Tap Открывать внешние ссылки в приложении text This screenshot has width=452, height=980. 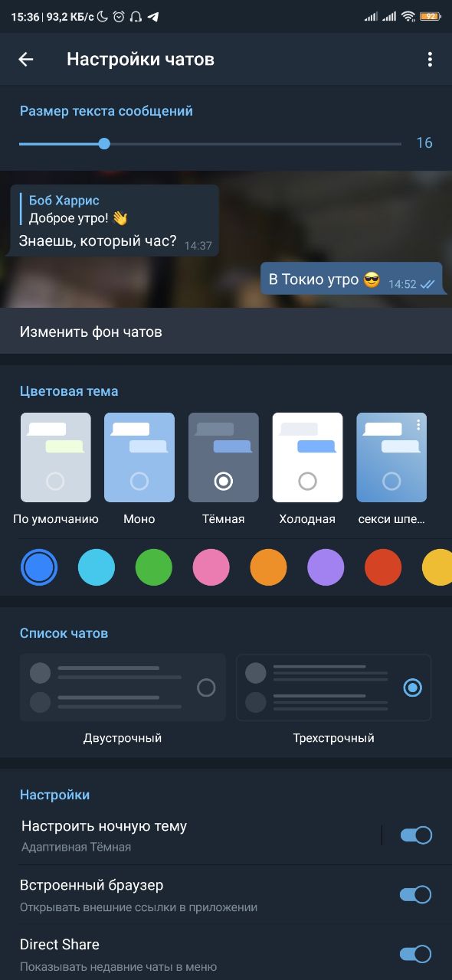139,907
